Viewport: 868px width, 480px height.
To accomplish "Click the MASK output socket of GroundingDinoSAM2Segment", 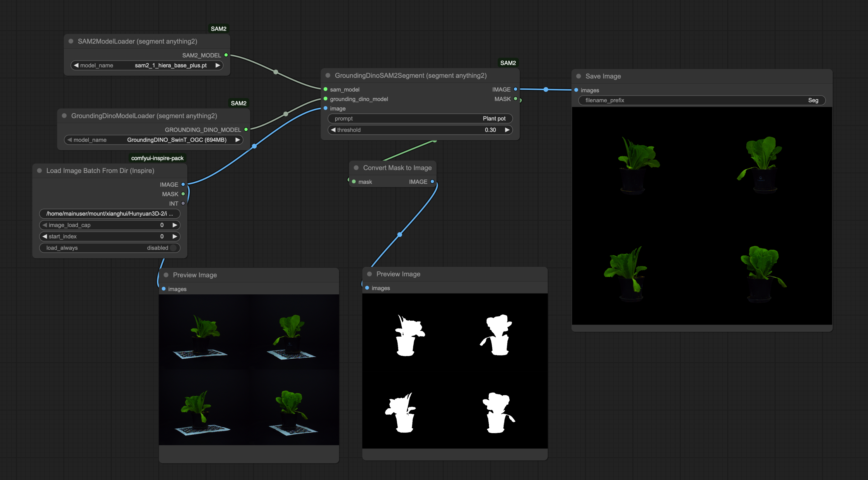I will 515,99.
